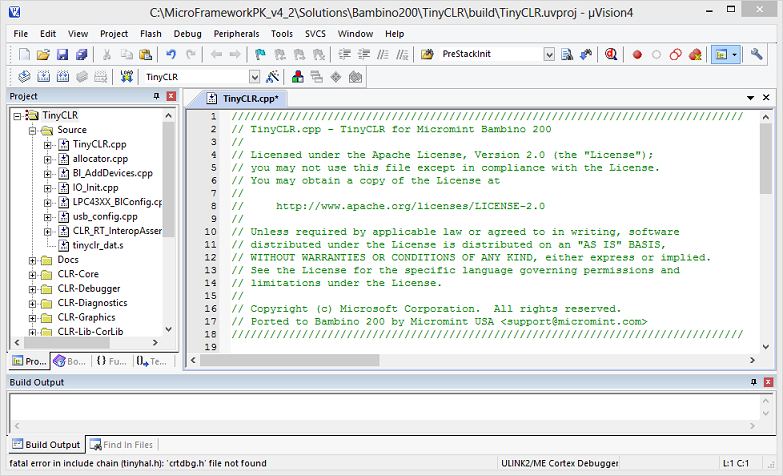This screenshot has height=476, width=783.
Task: Toggle the window layout button in the toolbar
Action: point(721,54)
